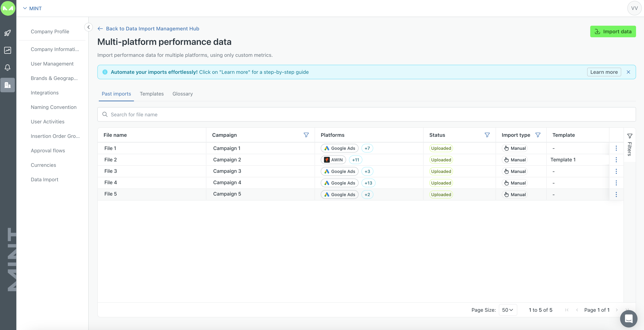Screen dimensions: 644x330
Task: Open notifications bell icon
Action: pos(8,67)
